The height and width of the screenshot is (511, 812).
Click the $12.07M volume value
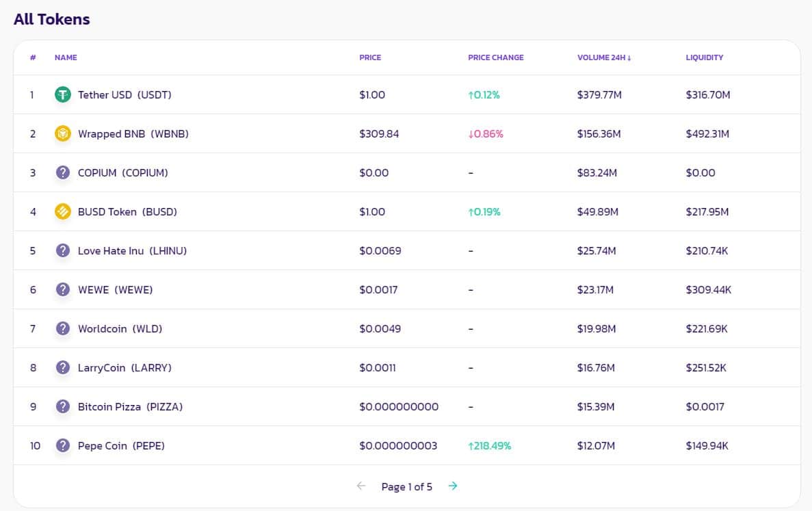[596, 446]
